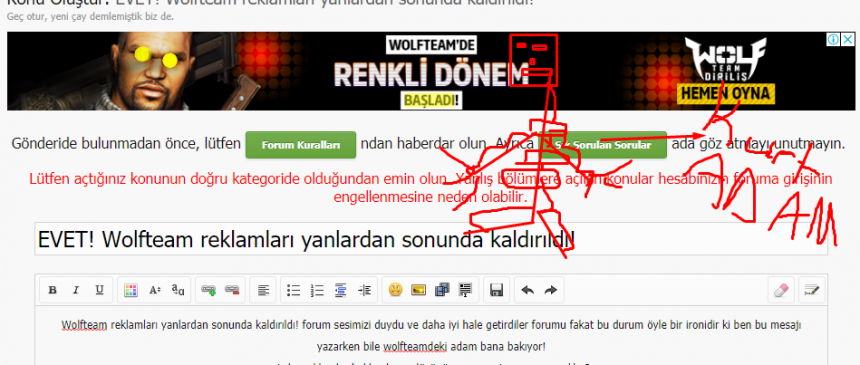Click HEMEN OYNA in the Wolfteam ad

[725, 94]
